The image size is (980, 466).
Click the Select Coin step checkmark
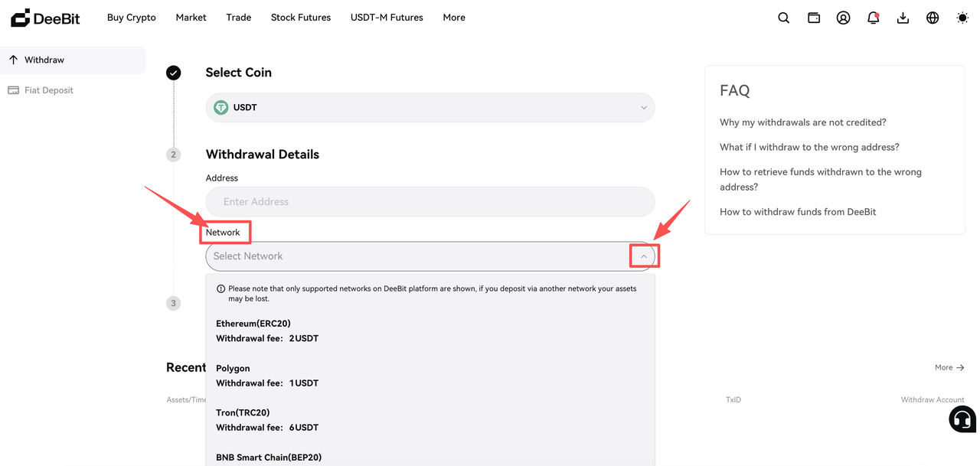click(x=174, y=73)
